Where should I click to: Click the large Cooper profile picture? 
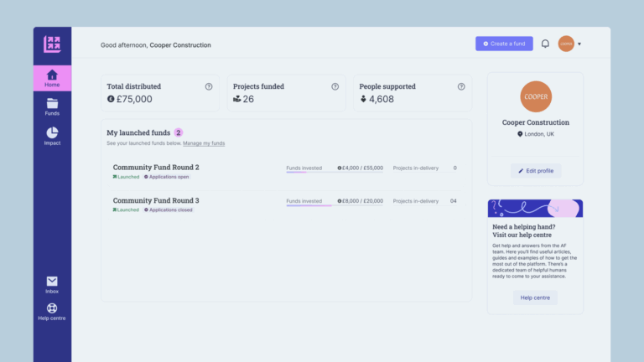coord(536,96)
